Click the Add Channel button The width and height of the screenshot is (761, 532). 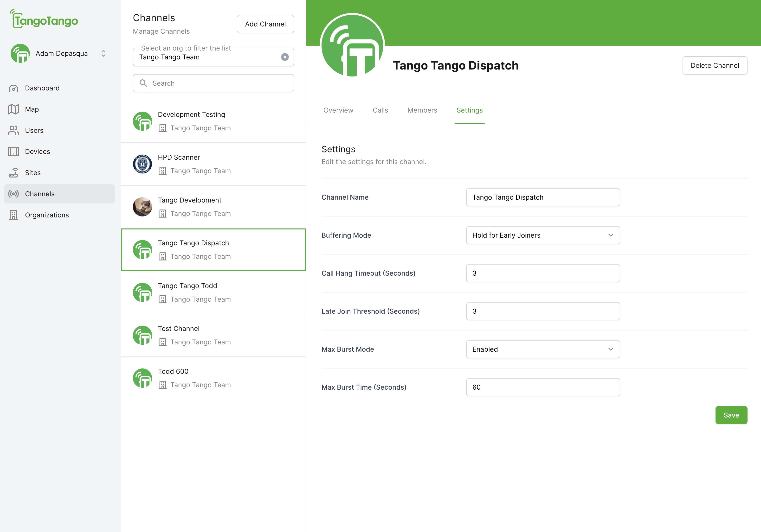265,24
